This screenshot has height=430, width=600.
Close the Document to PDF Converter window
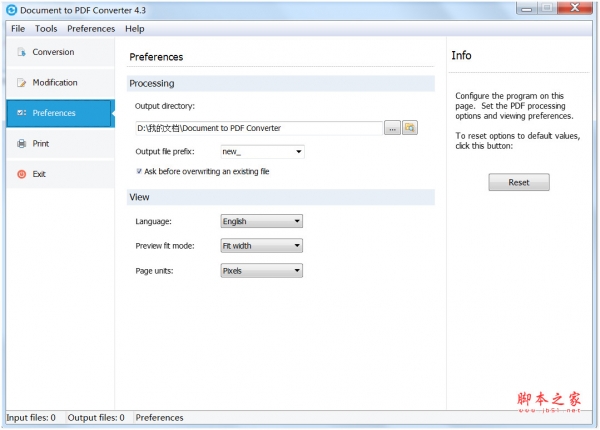575,8
